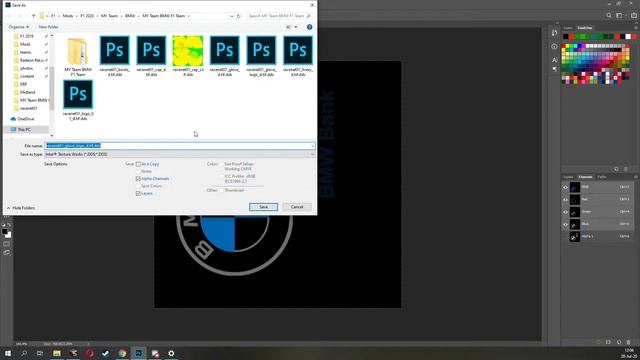This screenshot has width=640, height=360.
Task: Go up one folder level in Save As dialog
Action: [x=33, y=16]
